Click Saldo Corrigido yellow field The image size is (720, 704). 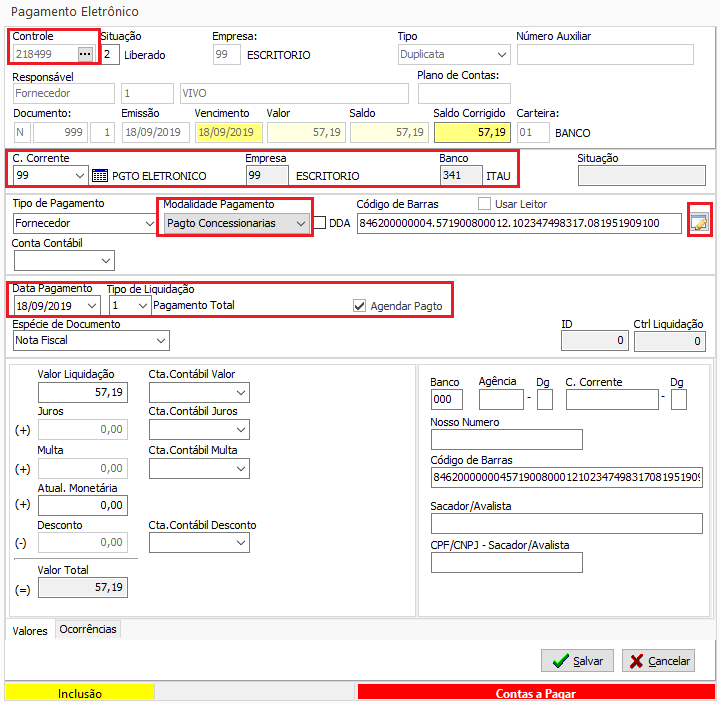click(x=472, y=132)
